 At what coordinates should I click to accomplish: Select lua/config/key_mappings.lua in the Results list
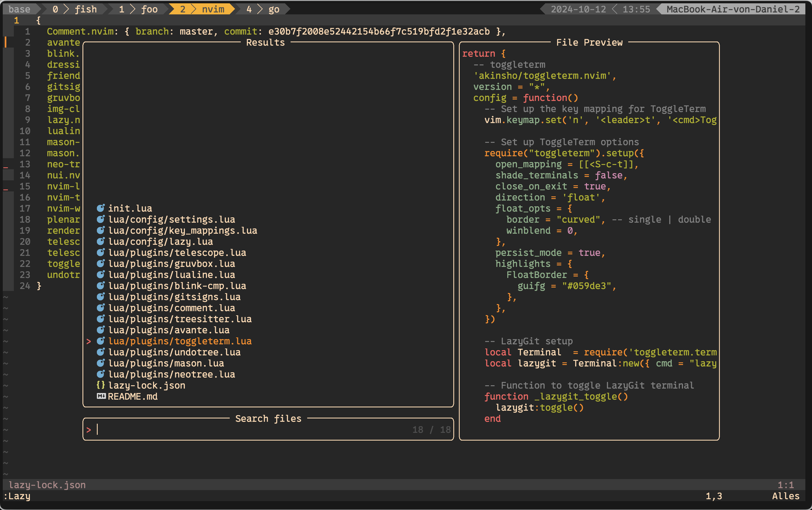182,231
